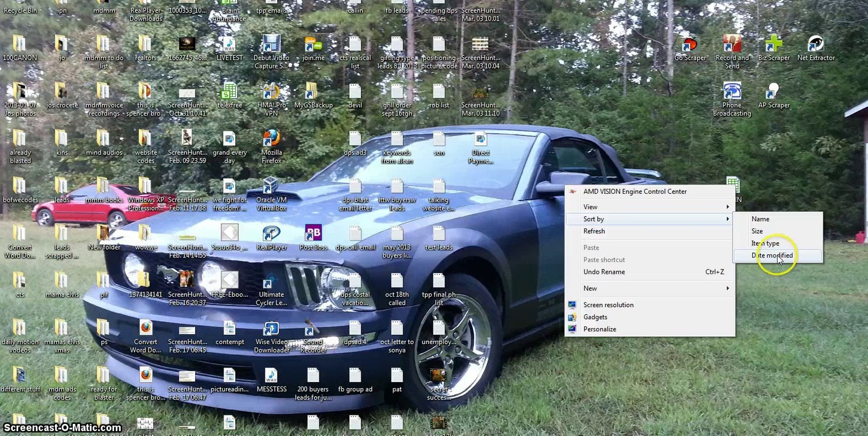Select the 100CANON folder
This screenshot has height=436, width=868.
pos(20,48)
